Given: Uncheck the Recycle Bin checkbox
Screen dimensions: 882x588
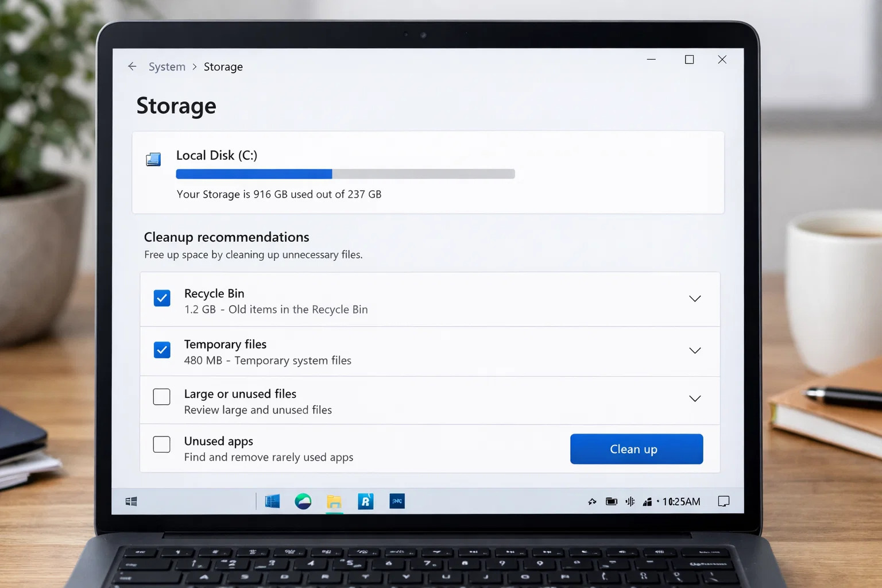Looking at the screenshot, I should pos(162,298).
